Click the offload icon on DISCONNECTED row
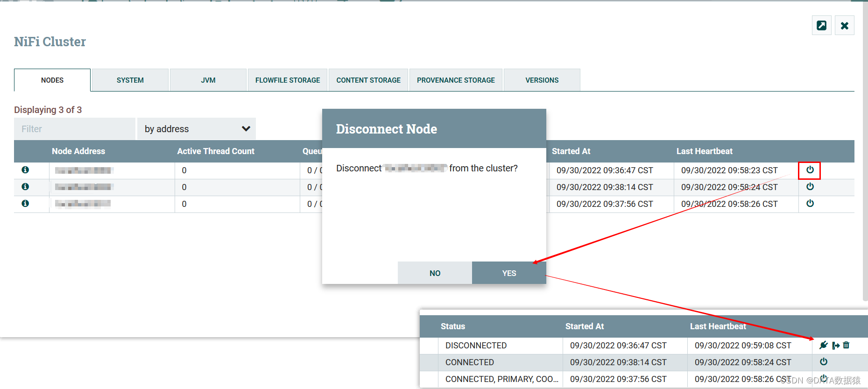Image resolution: width=868 pixels, height=389 pixels. (836, 345)
